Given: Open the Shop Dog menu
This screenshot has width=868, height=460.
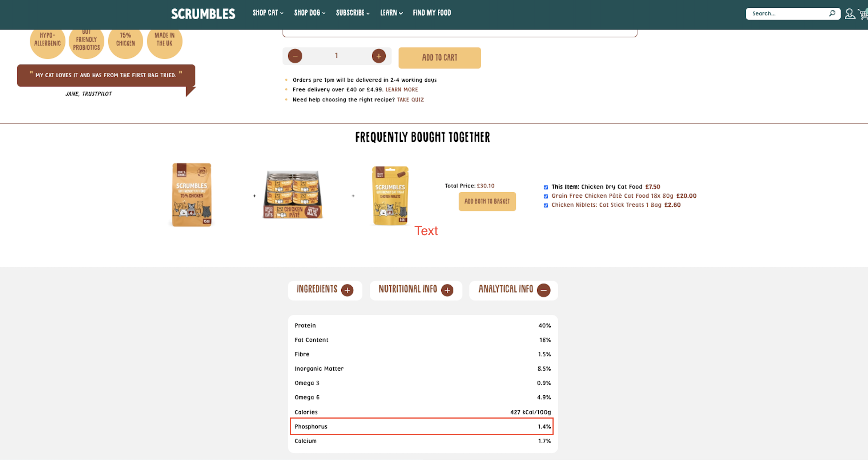Looking at the screenshot, I should tap(309, 13).
